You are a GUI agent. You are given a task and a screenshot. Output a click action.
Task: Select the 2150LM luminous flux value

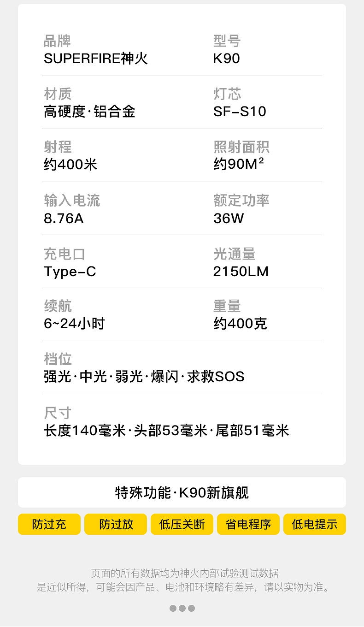tap(241, 272)
